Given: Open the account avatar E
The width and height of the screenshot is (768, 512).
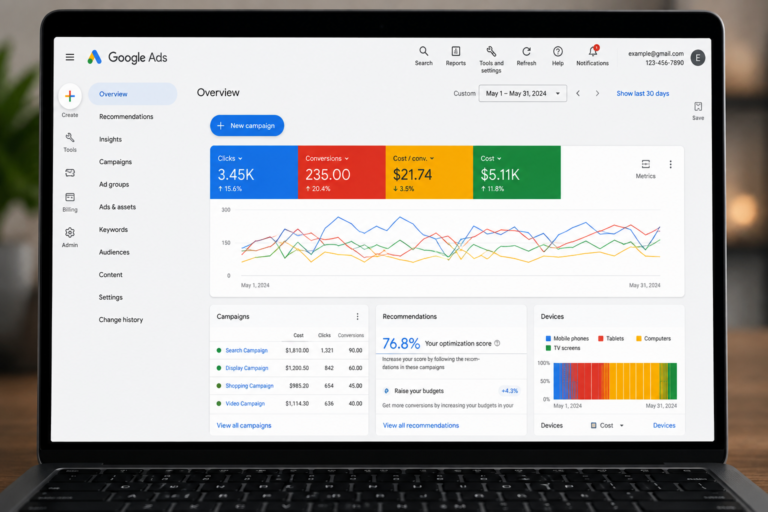Looking at the screenshot, I should [698, 58].
